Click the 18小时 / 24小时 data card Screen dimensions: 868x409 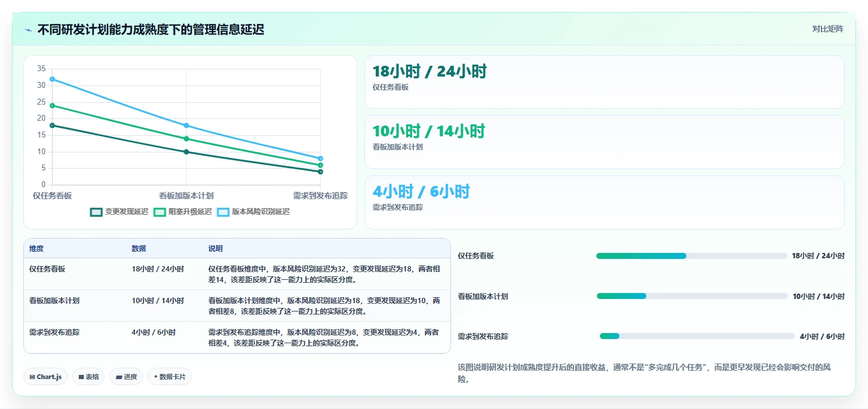(x=604, y=82)
